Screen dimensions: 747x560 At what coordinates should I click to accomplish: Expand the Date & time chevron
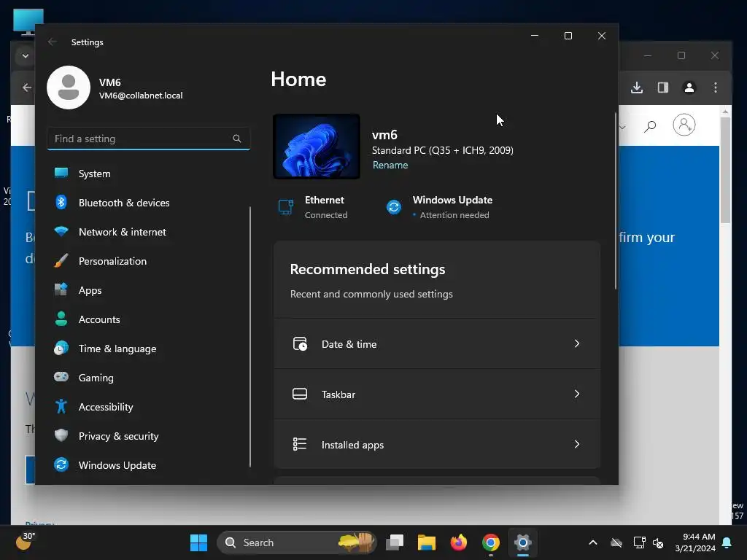coord(577,343)
